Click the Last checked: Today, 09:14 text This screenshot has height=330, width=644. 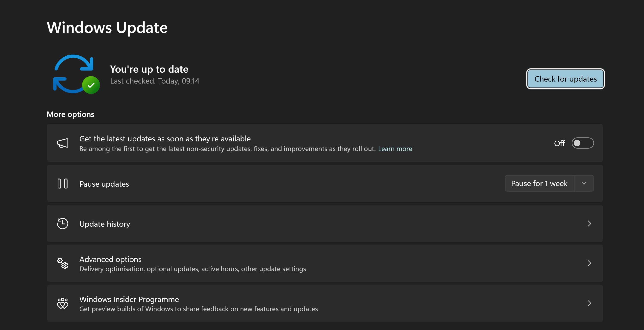[155, 81]
